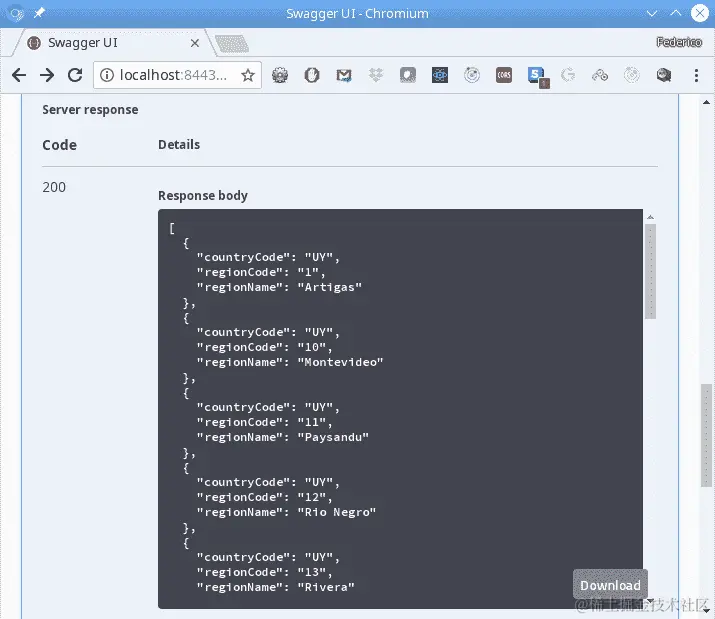Bookmark this page with the star
The image size is (715, 619).
248,75
